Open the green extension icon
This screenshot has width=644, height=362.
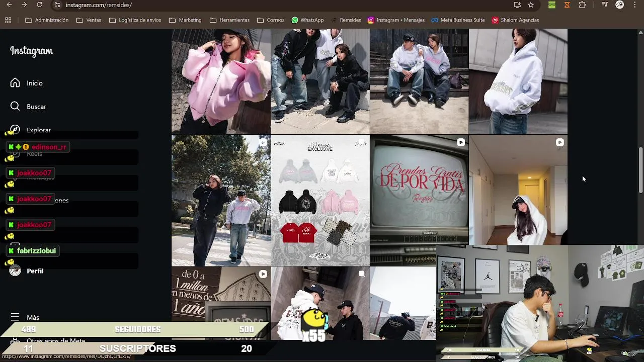coord(552,5)
